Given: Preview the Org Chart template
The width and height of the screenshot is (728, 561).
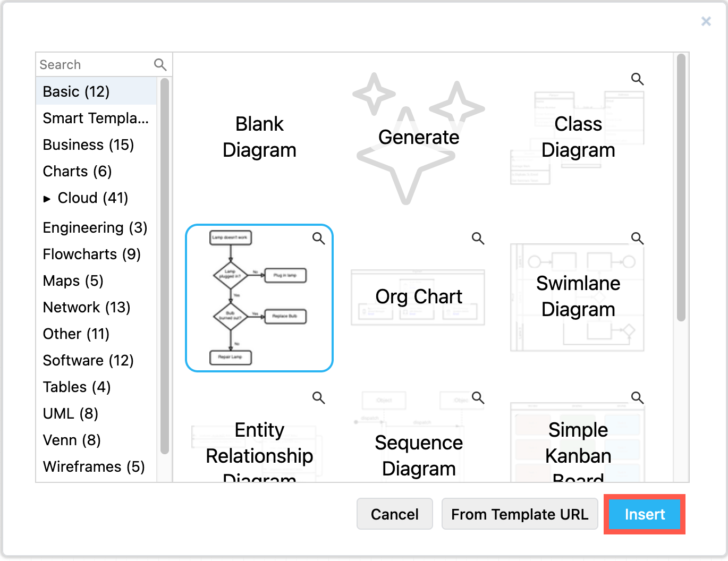Looking at the screenshot, I should tap(478, 239).
